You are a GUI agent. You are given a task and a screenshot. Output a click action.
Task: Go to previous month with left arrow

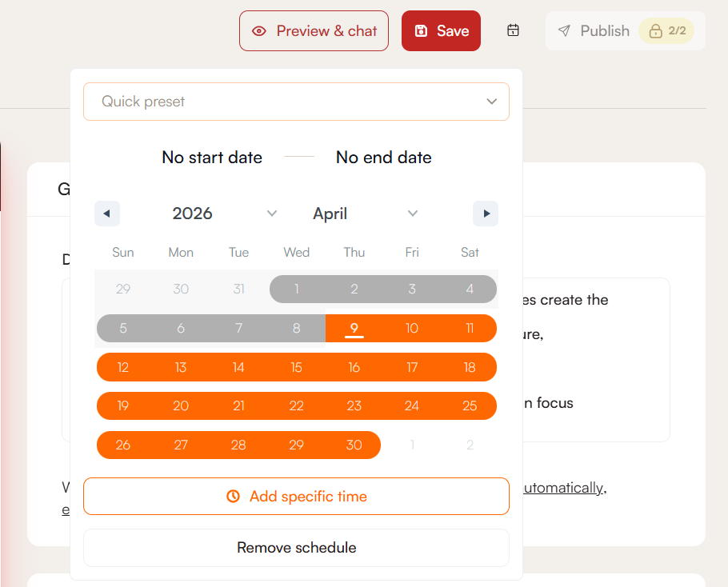click(107, 214)
